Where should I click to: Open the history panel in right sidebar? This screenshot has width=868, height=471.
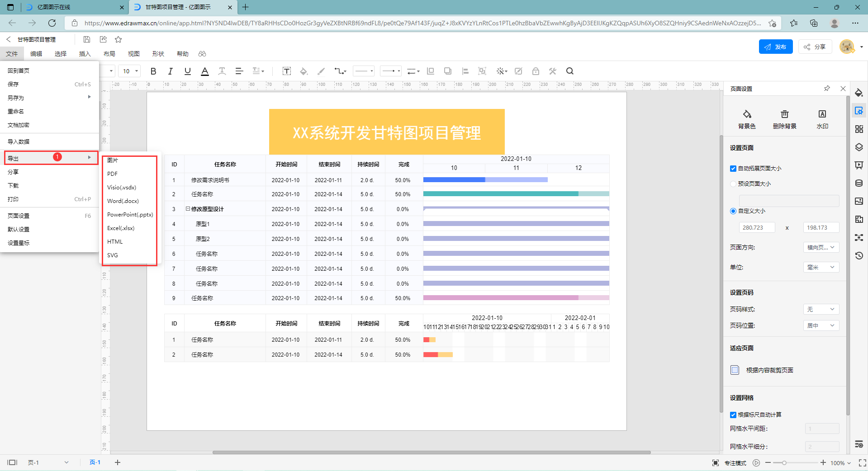click(x=859, y=255)
